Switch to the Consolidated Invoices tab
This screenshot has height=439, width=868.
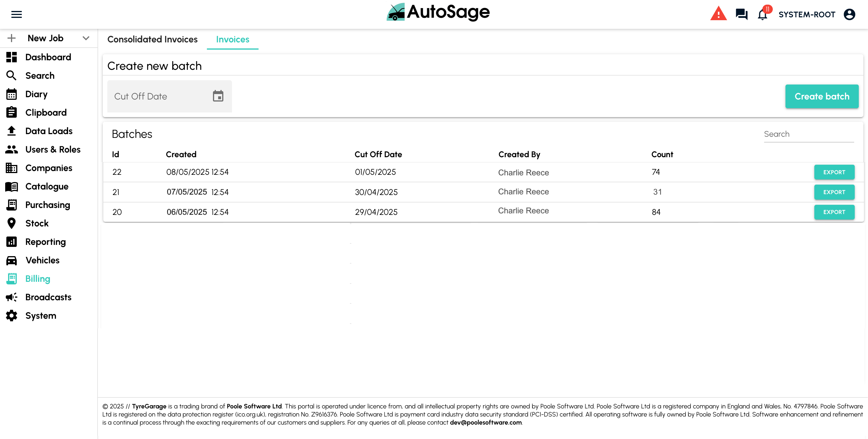point(152,40)
